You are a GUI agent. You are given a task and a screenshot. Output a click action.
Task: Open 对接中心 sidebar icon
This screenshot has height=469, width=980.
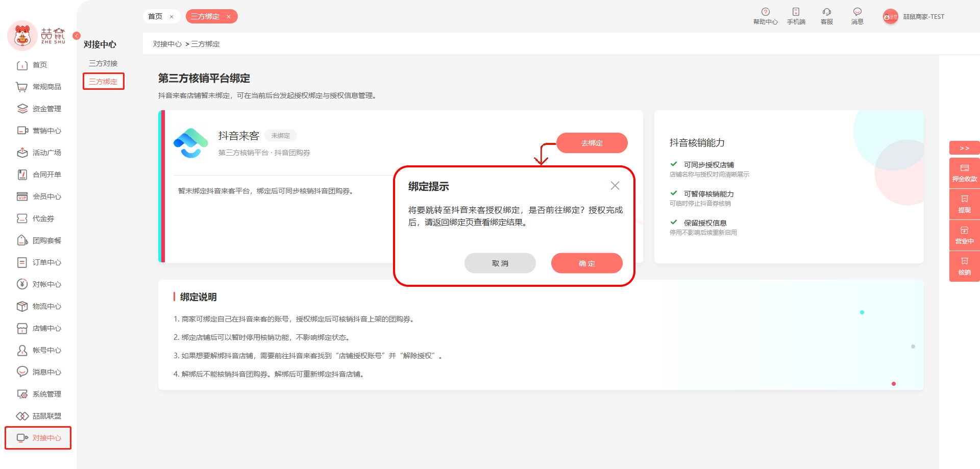[22, 438]
